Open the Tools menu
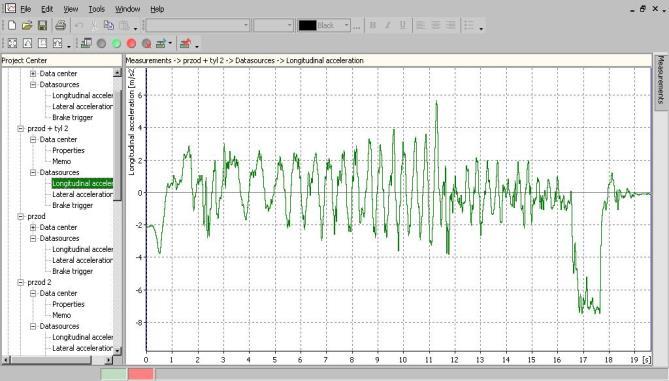The width and height of the screenshot is (669, 381). point(96,9)
